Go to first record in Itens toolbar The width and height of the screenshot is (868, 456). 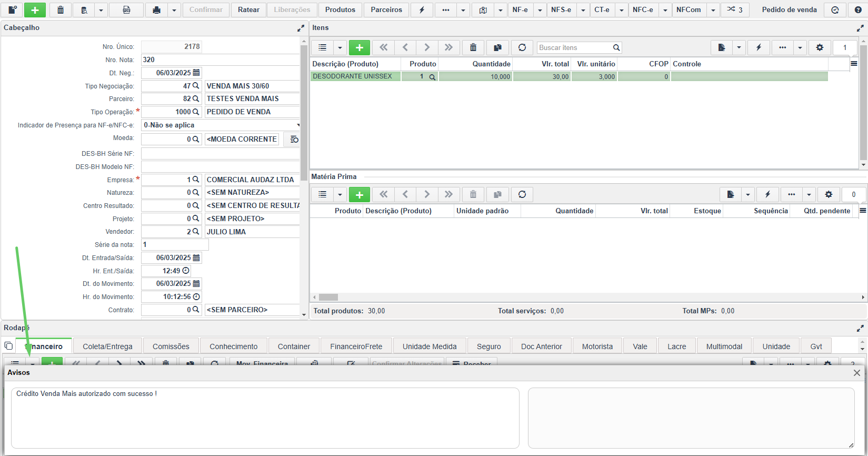pyautogui.click(x=384, y=47)
